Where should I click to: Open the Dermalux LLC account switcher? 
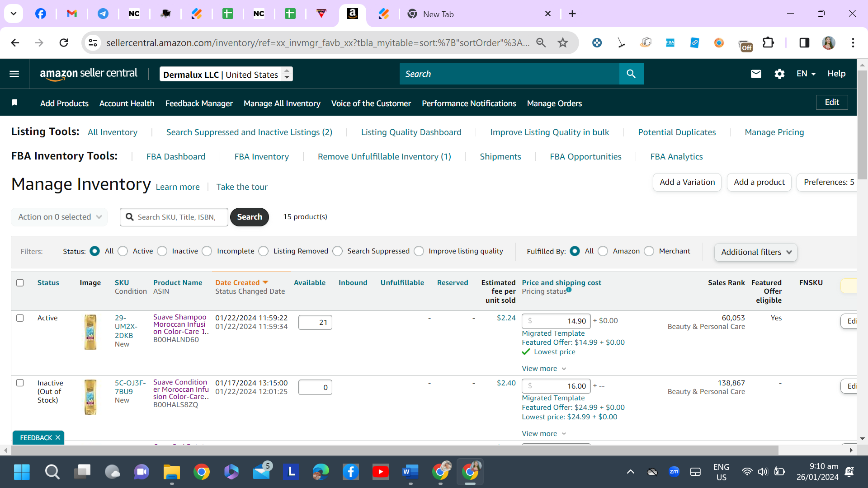point(226,74)
